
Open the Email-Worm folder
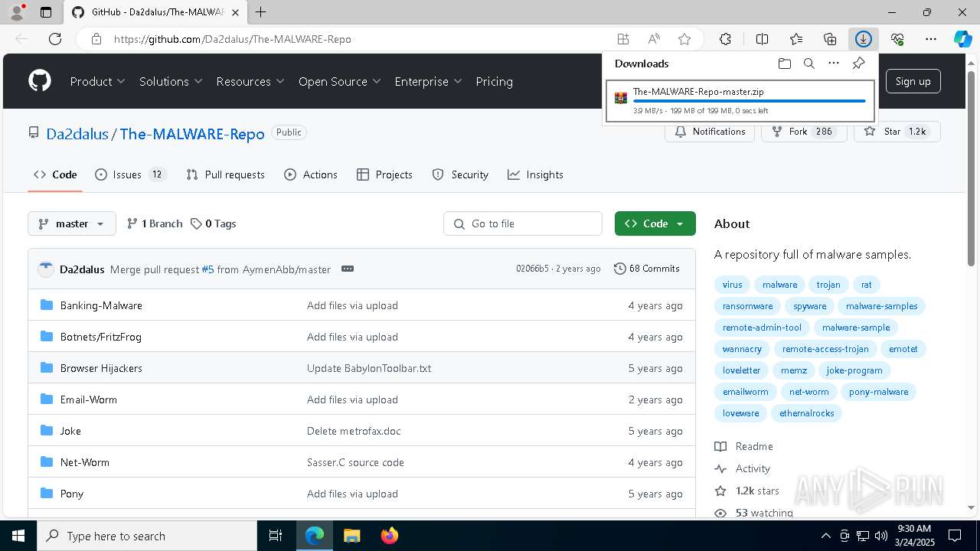click(x=89, y=399)
